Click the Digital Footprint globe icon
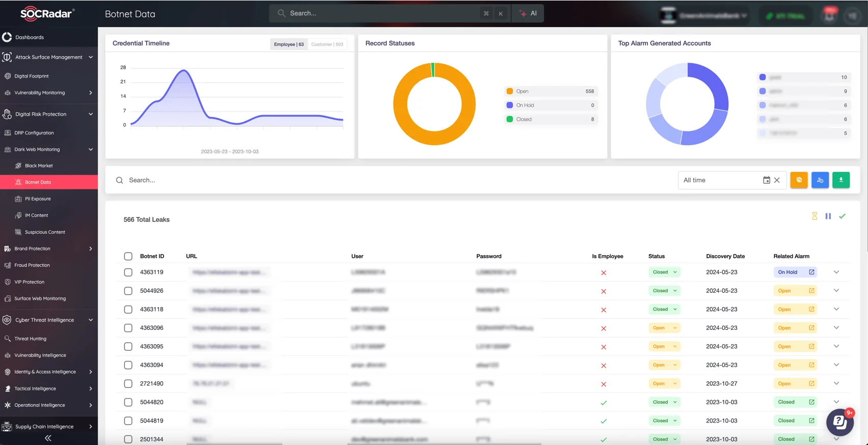Screen dimensions: 868x445 pos(8,76)
